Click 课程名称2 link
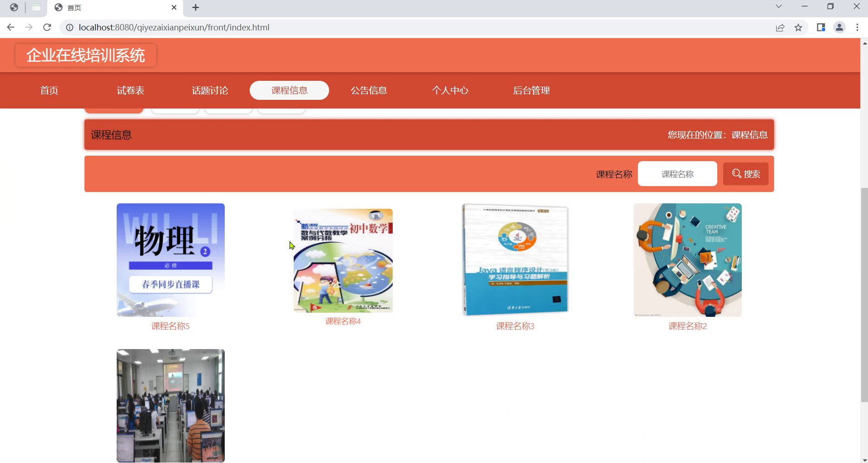Viewport: 868px width, 463px height. (688, 326)
